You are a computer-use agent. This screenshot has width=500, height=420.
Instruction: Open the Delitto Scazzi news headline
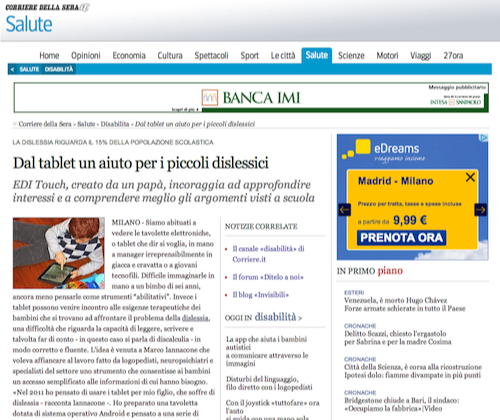point(398,338)
